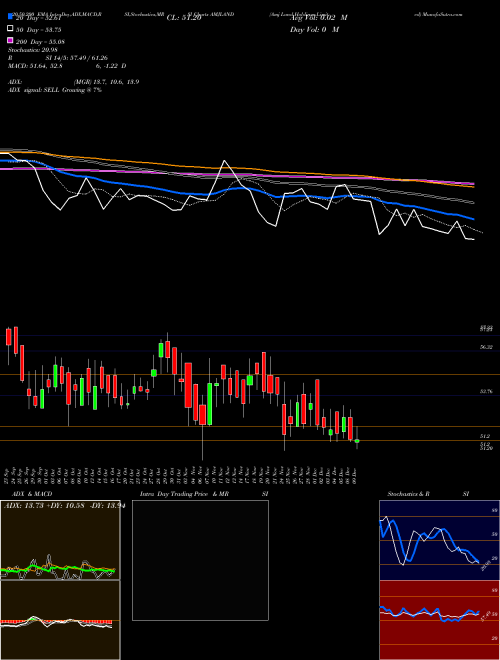
Task: Click the blue 20 Day legend swatch
Action: pyautogui.click(x=11, y=16)
